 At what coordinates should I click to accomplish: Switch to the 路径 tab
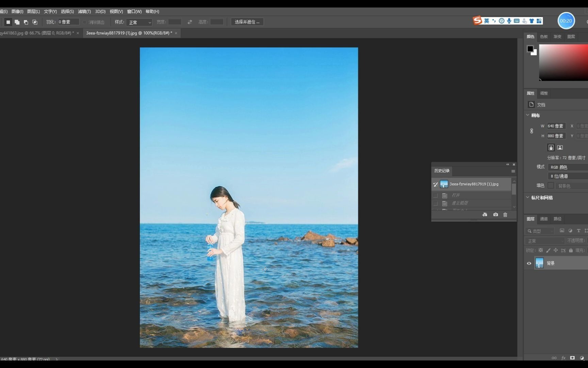click(x=557, y=219)
